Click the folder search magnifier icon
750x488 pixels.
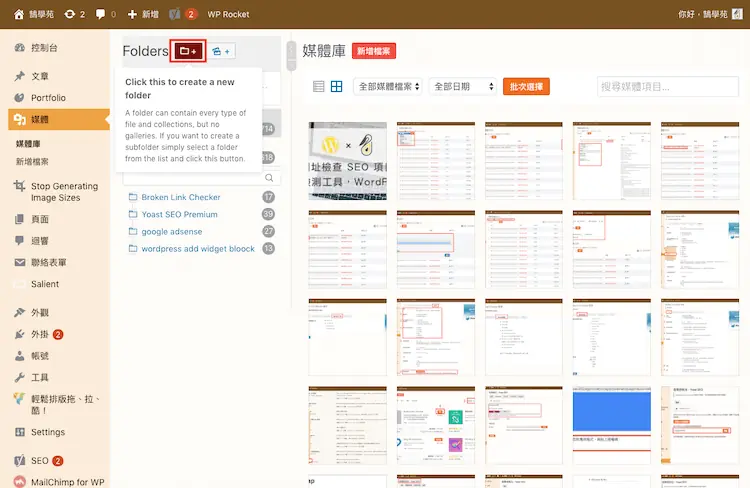(x=269, y=178)
